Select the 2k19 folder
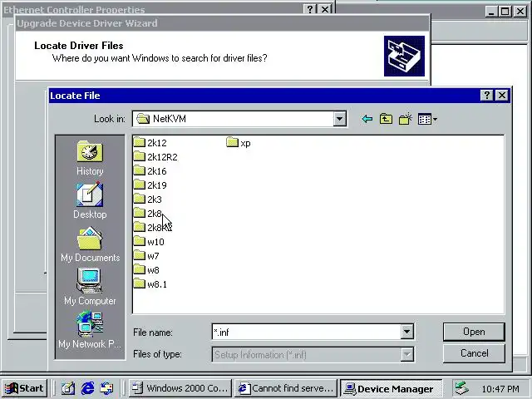This screenshot has width=532, height=399. (x=150, y=185)
